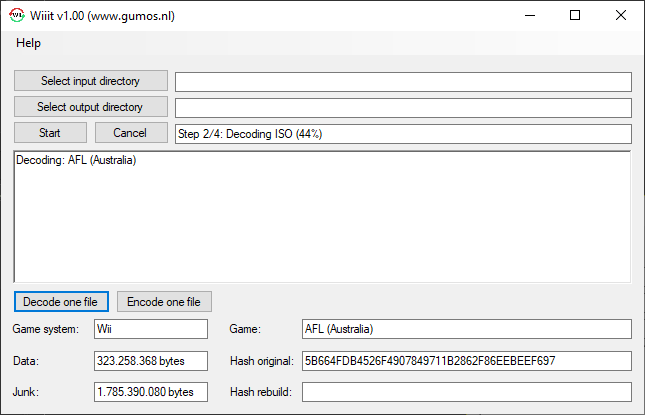Maximize the Wiiit window
Viewport: 645px width, 415px height.
tap(575, 16)
